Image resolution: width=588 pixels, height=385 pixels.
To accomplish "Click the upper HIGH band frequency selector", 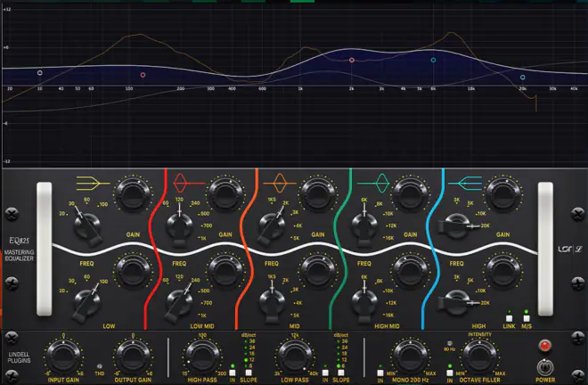I will coord(458,225).
